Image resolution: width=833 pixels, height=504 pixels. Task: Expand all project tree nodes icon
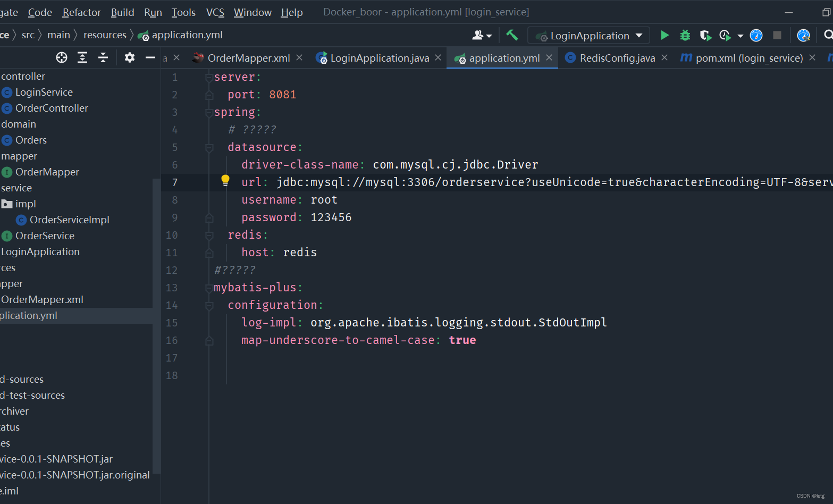pos(82,57)
